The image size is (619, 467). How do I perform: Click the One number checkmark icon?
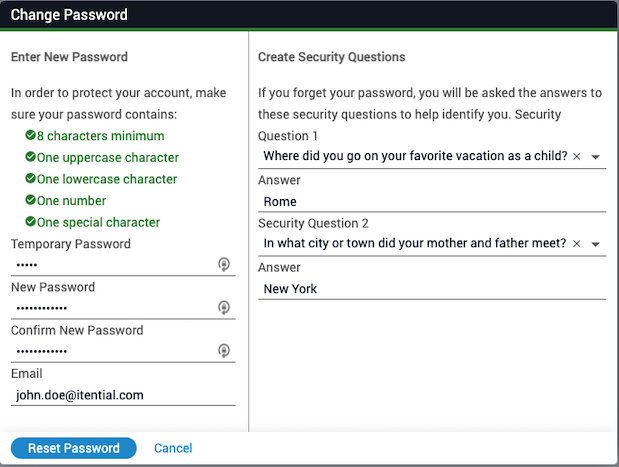[x=30, y=201]
